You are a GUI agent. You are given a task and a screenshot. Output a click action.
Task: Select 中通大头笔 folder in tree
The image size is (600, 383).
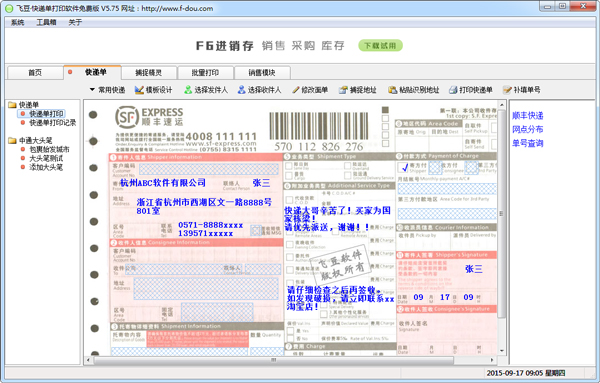(36, 140)
